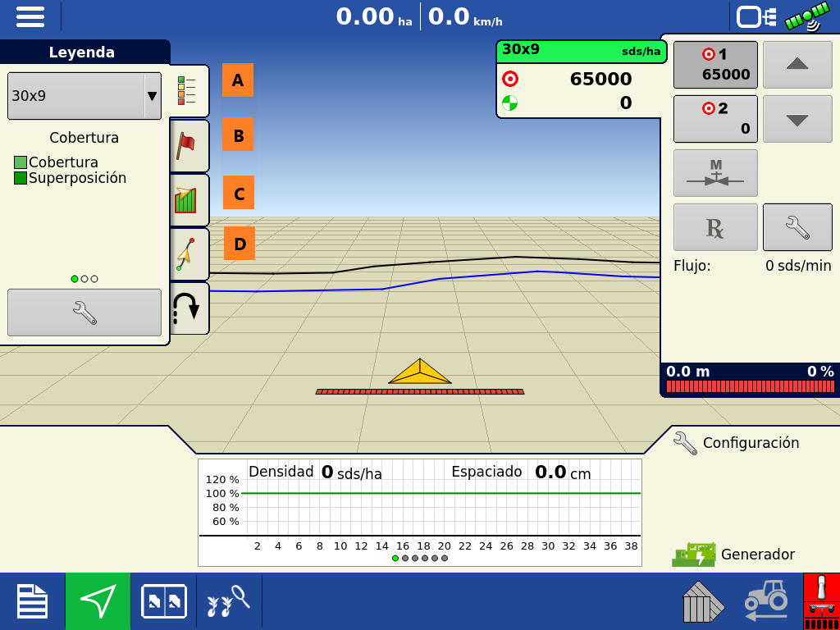
Task: Open the guidance line tab
Action: (188, 253)
